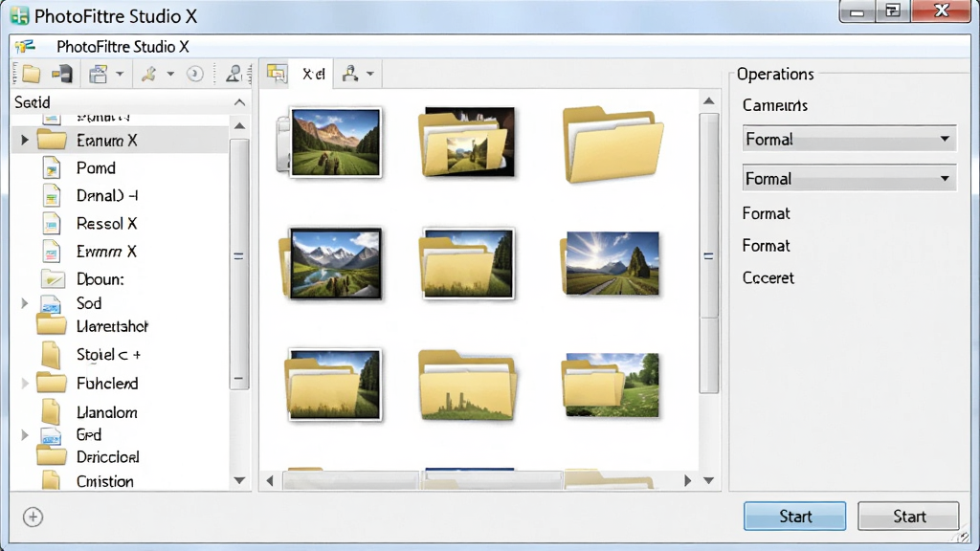The width and height of the screenshot is (980, 551).
Task: Open the bottom right folder with green meadow
Action: (611, 385)
